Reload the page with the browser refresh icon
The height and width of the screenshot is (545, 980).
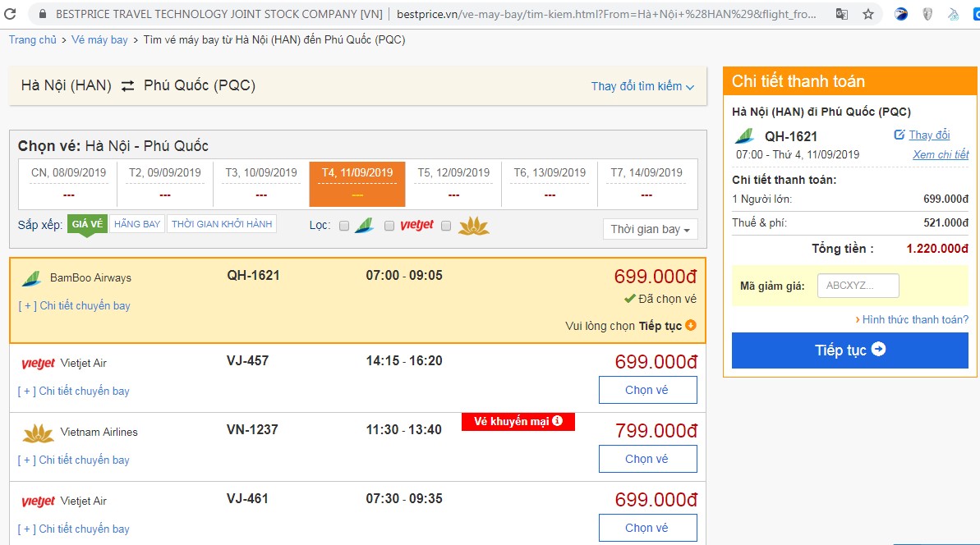pyautogui.click(x=10, y=13)
